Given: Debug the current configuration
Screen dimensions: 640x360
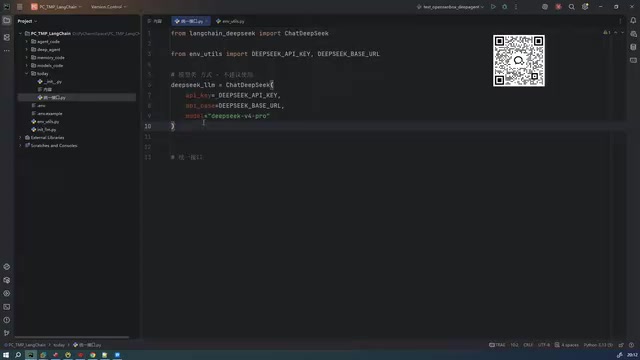Looking at the screenshot, I should coord(504,7).
